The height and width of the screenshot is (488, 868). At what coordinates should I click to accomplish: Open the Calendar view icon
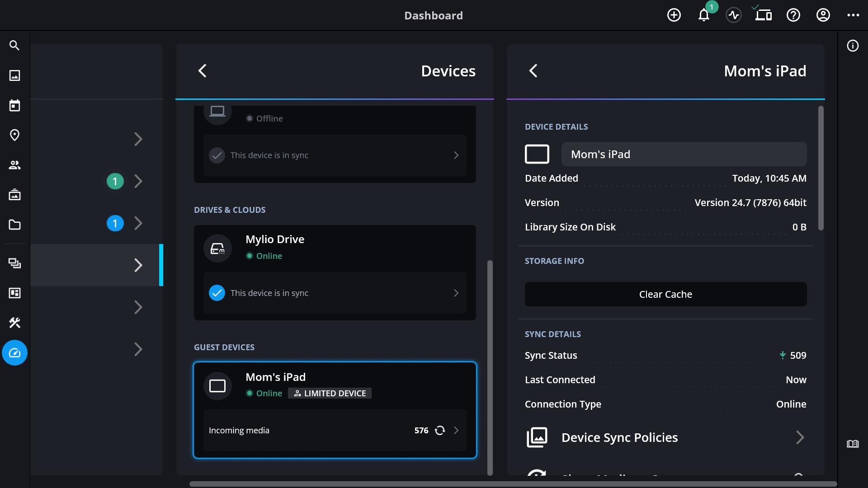pos(14,105)
